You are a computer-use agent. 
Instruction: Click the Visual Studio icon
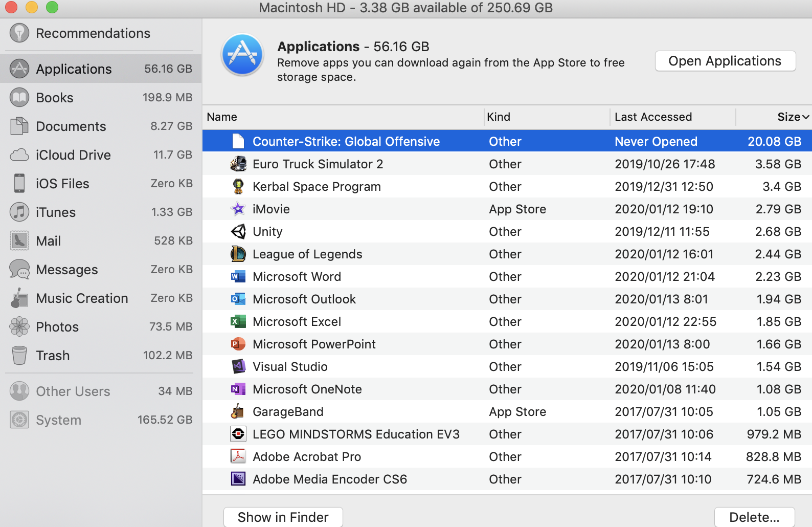(x=238, y=366)
